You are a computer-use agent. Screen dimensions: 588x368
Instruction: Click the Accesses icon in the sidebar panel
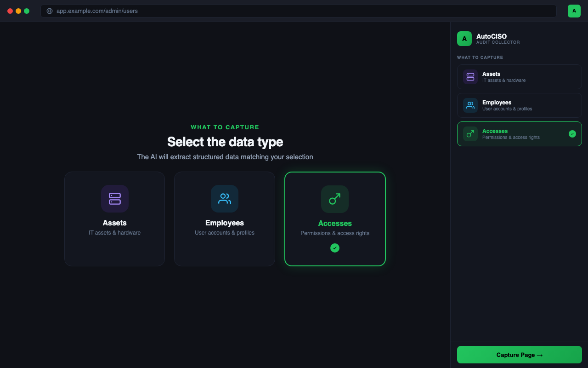[470, 134]
